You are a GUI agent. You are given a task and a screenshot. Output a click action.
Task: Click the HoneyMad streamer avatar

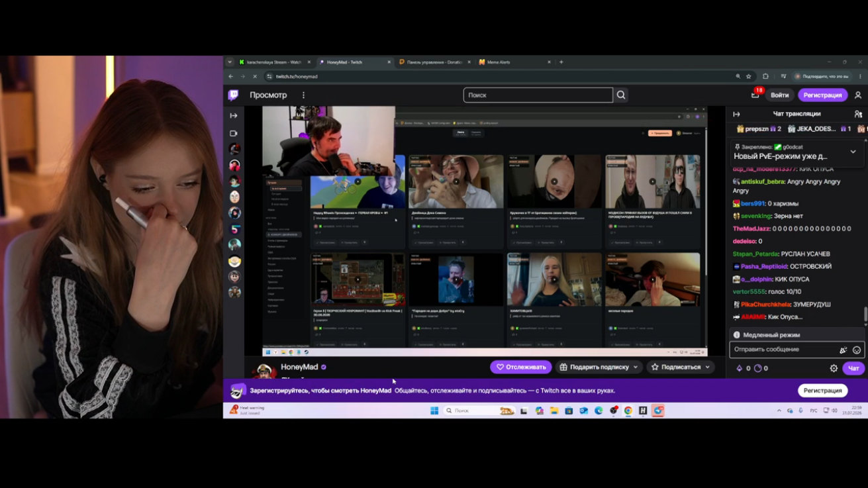(265, 371)
